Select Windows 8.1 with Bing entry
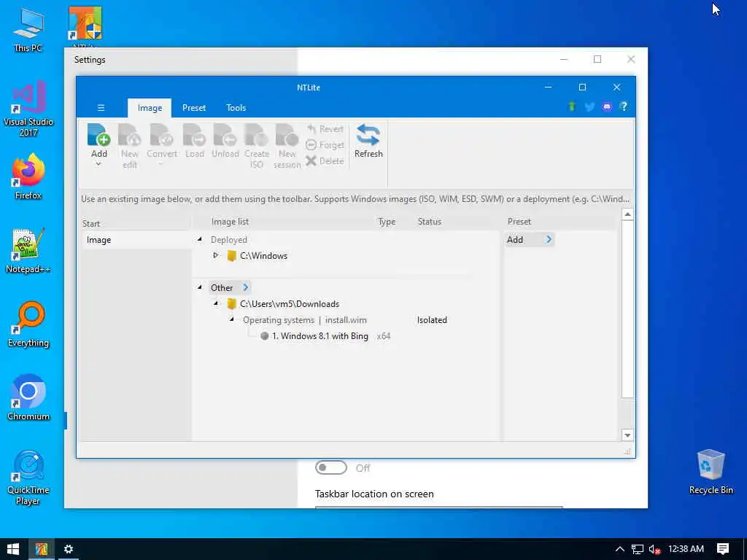 (320, 336)
